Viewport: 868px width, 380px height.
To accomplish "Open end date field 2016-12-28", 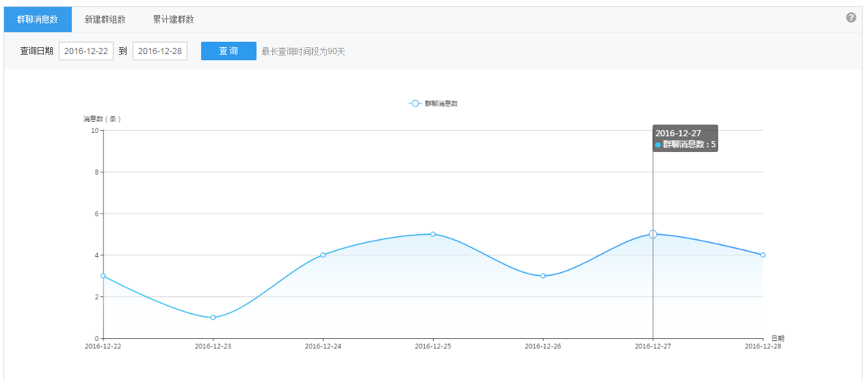I will click(160, 51).
